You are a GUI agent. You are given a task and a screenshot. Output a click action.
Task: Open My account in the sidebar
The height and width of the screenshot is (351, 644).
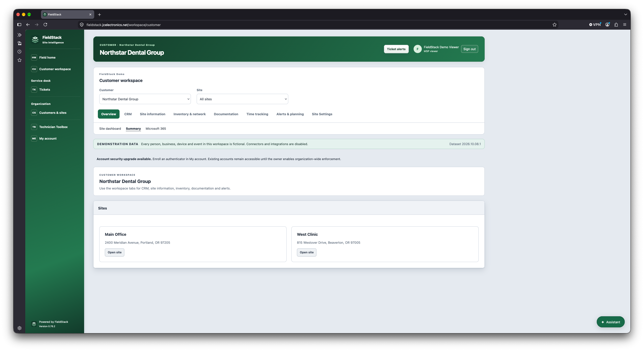pyautogui.click(x=54, y=139)
